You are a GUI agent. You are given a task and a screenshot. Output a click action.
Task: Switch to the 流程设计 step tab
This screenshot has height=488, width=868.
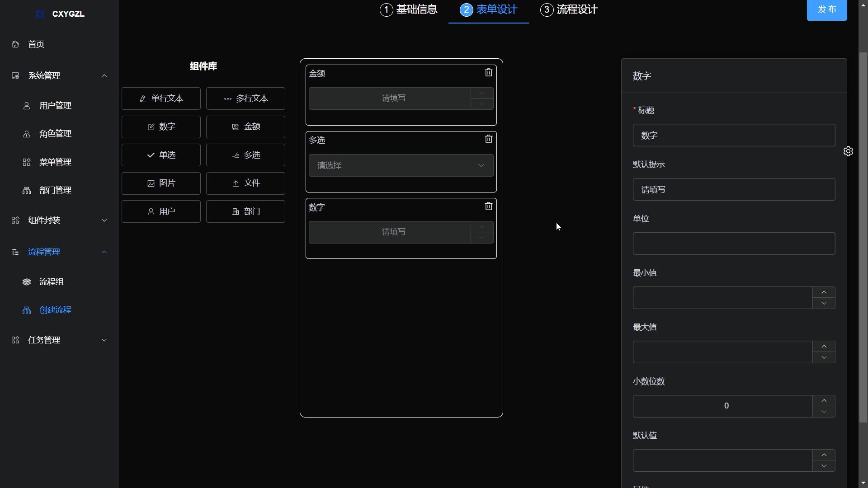pos(569,10)
